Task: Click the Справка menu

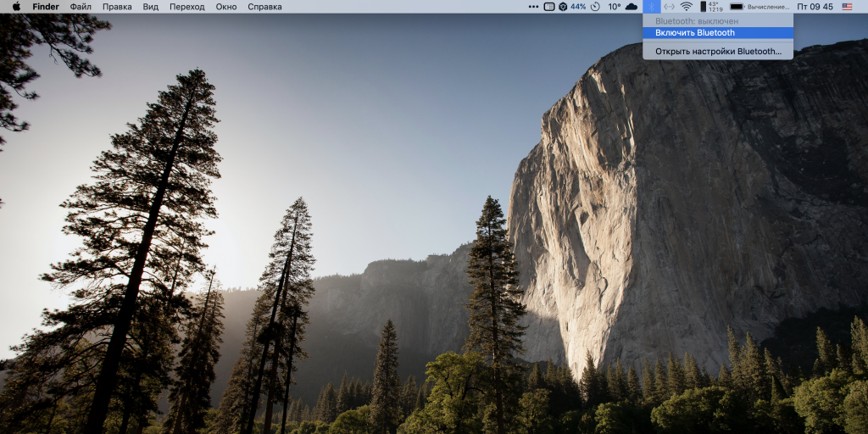Action: 264,7
